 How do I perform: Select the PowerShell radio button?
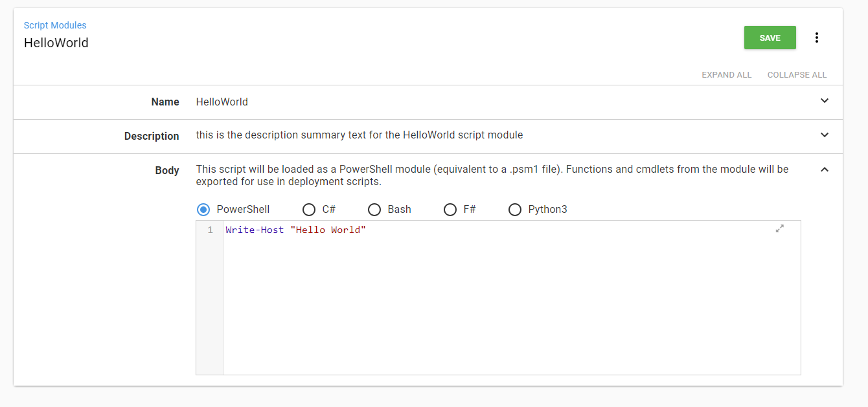click(203, 209)
